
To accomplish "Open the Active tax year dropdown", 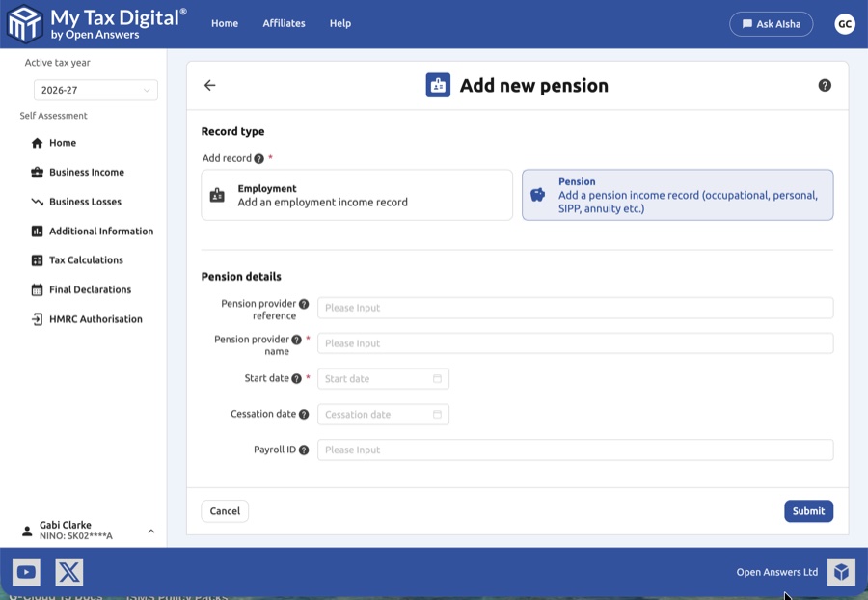I will click(95, 90).
